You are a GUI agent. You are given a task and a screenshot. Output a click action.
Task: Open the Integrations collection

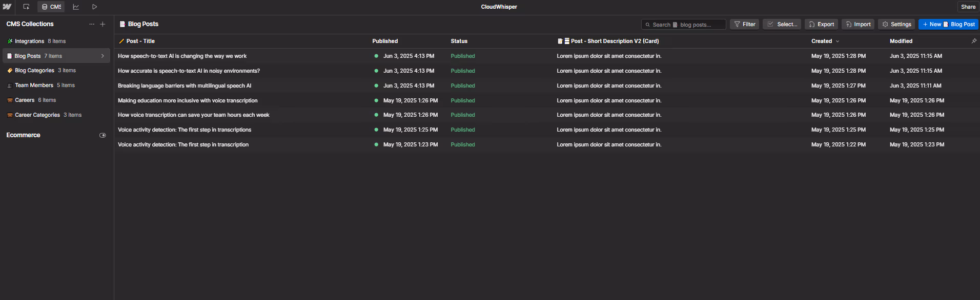pyautogui.click(x=56, y=41)
